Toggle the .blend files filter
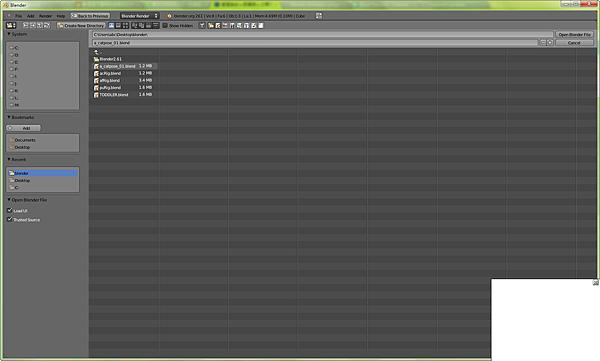 tap(218, 25)
